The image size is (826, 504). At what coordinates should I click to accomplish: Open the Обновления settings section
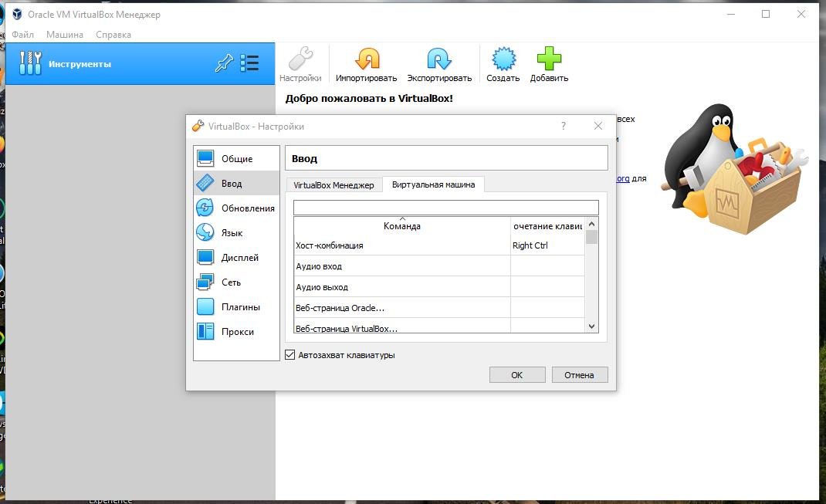click(x=236, y=208)
